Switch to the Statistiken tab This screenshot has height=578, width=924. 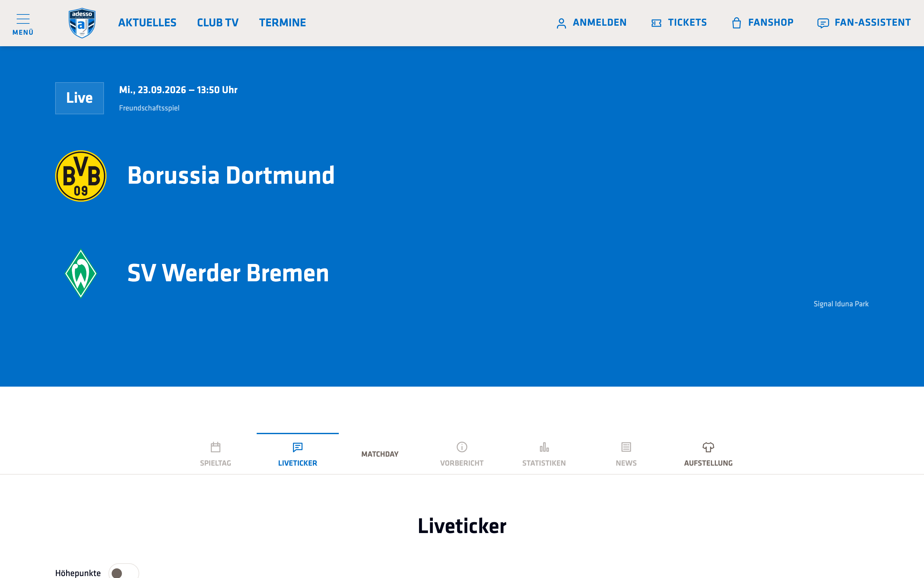coord(544,454)
